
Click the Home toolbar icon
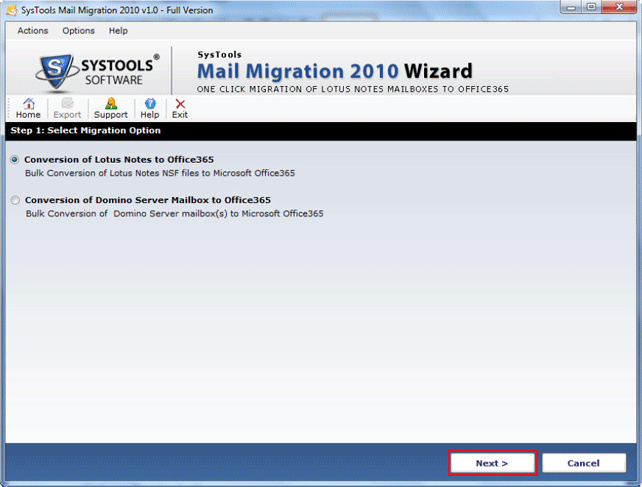[x=28, y=109]
